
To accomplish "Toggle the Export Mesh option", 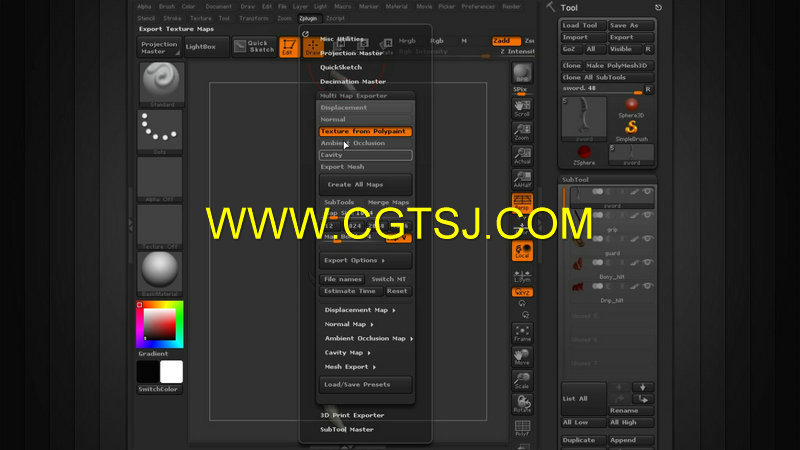I will click(x=365, y=167).
